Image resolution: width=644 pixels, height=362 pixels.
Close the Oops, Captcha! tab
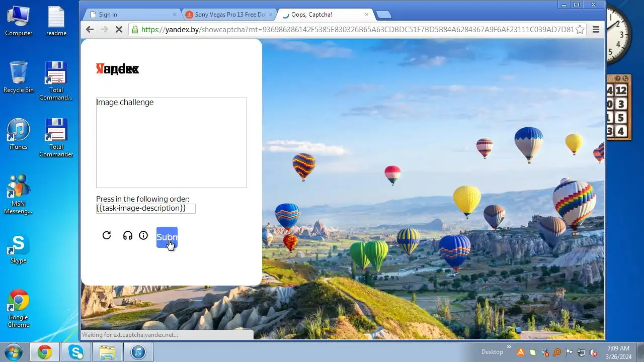366,15
